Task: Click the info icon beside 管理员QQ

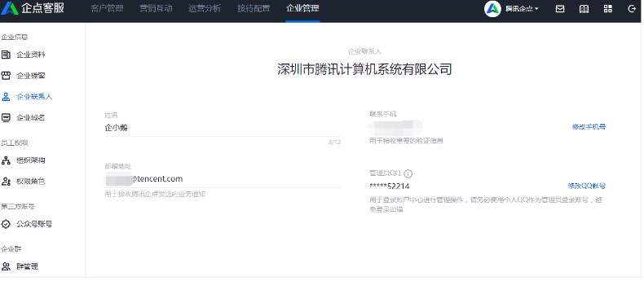Action: tap(408, 173)
